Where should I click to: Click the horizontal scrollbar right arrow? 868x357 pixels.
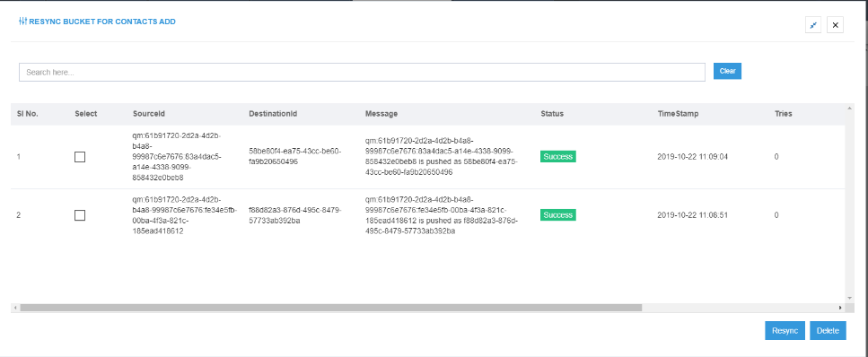(x=840, y=307)
